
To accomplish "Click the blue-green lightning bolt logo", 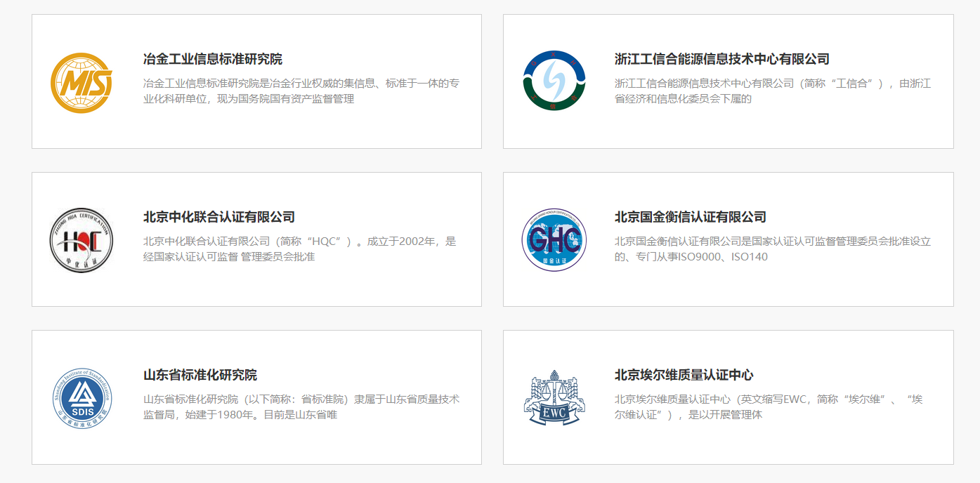I will point(554,81).
